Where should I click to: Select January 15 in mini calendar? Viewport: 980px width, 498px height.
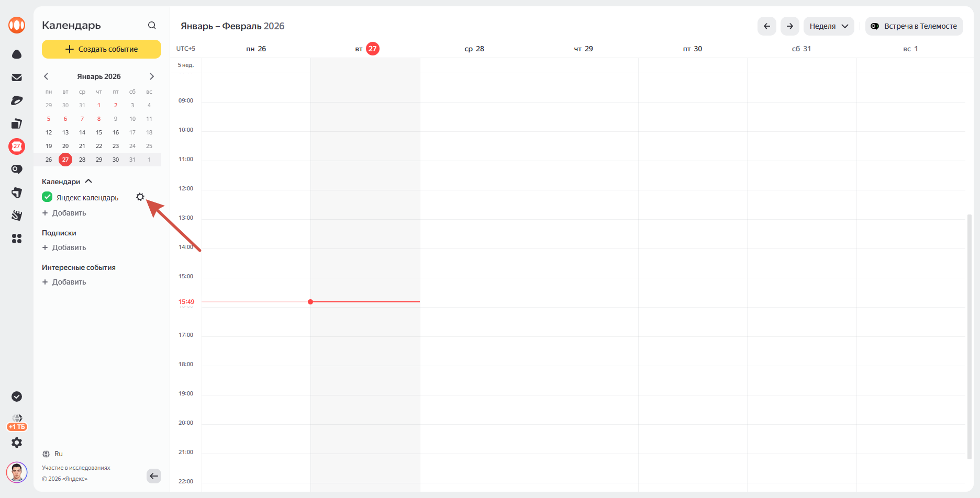click(99, 132)
